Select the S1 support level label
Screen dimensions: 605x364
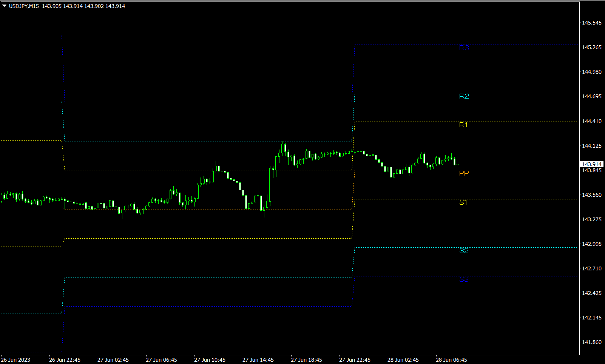pos(463,203)
